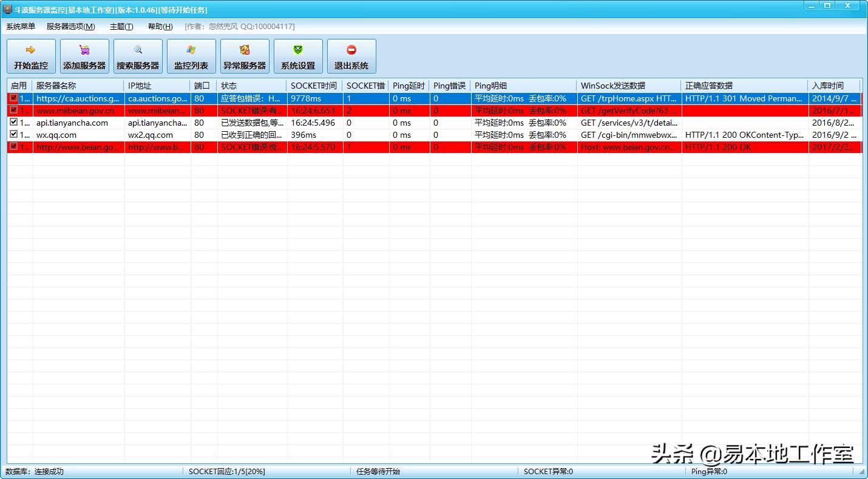Open the 系统菜单 menu
Screen dimensions: 868x479
click(x=21, y=27)
